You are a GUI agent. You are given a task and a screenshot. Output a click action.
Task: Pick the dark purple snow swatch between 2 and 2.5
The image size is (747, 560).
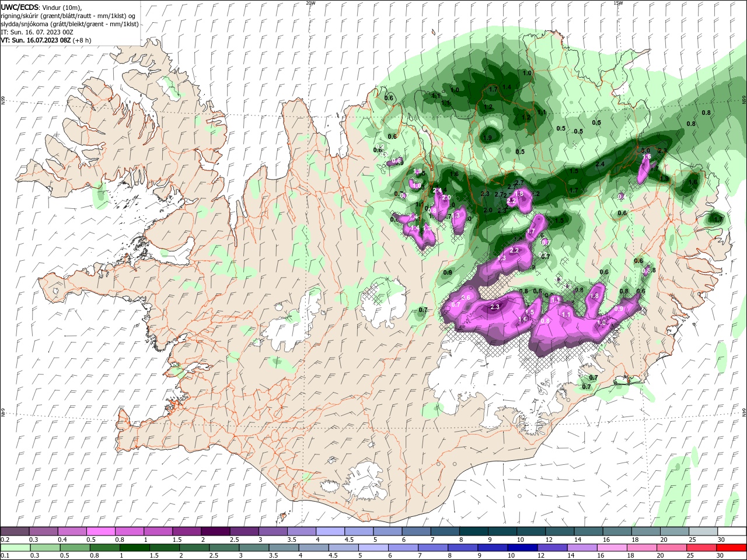tap(215, 531)
